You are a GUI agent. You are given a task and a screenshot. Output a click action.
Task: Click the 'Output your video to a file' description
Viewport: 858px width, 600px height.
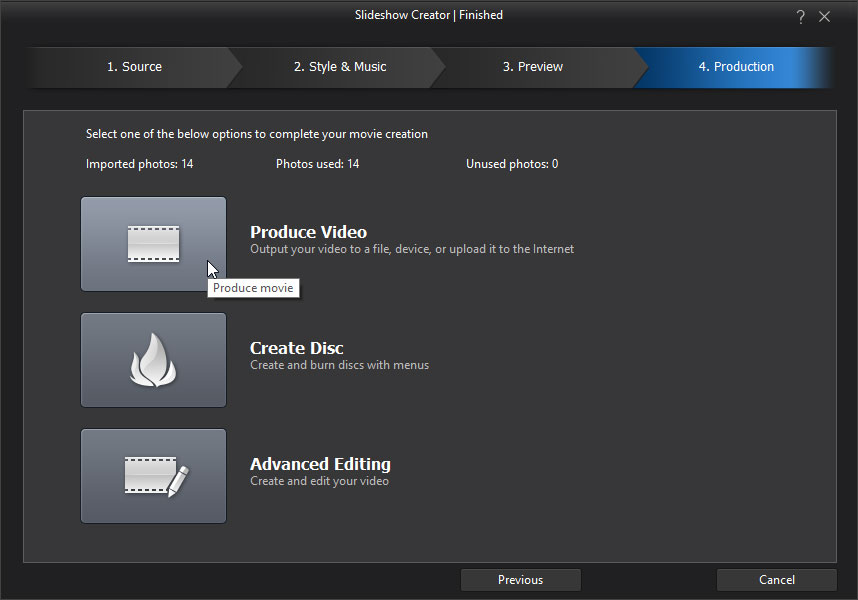412,249
